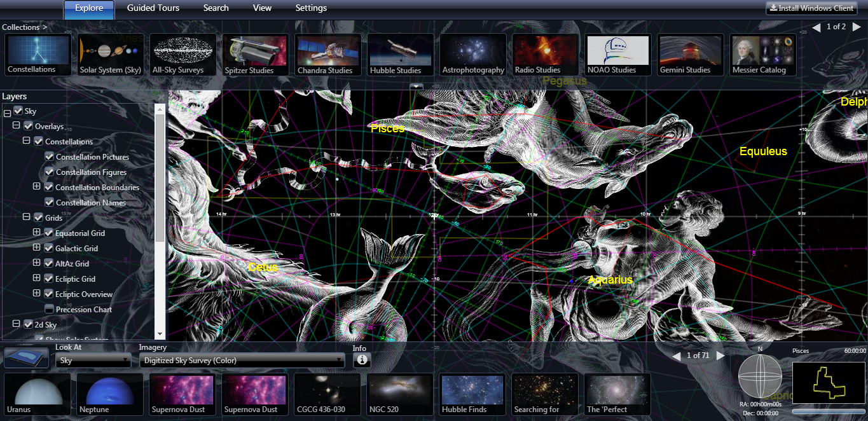This screenshot has width=868, height=421.
Task: Toggle the Ecliptic Overview checkbox
Action: point(48,294)
